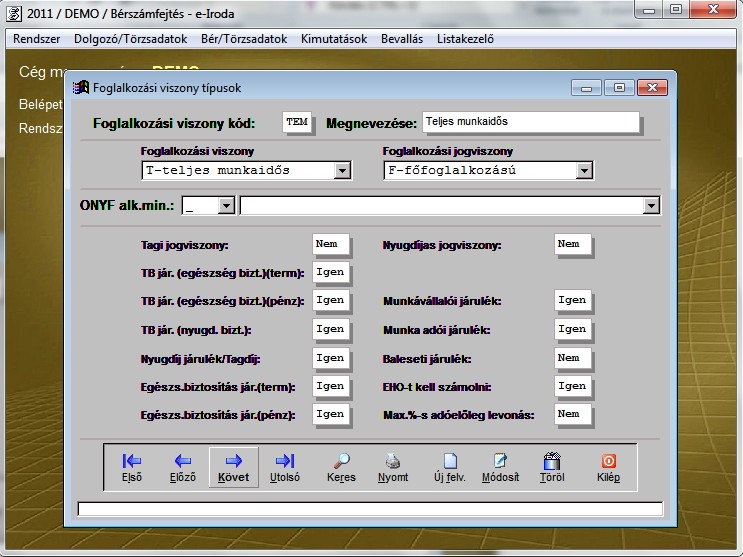Expand the ONYF alk.min. code dropdown
This screenshot has width=743, height=557.
(226, 205)
